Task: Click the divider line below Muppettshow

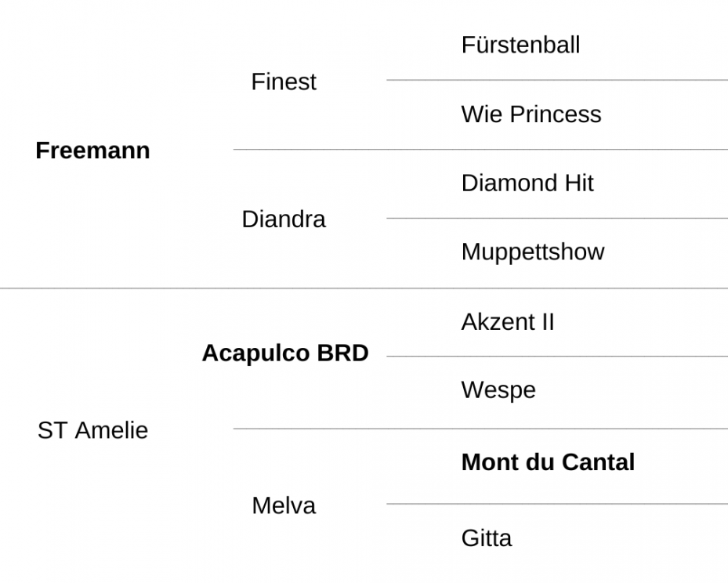Action: tap(364, 288)
